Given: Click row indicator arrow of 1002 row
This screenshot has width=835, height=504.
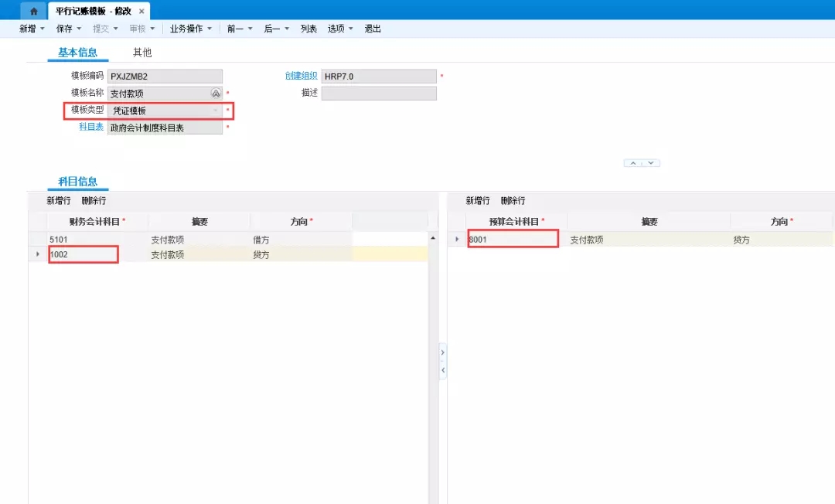Looking at the screenshot, I should click(37, 254).
